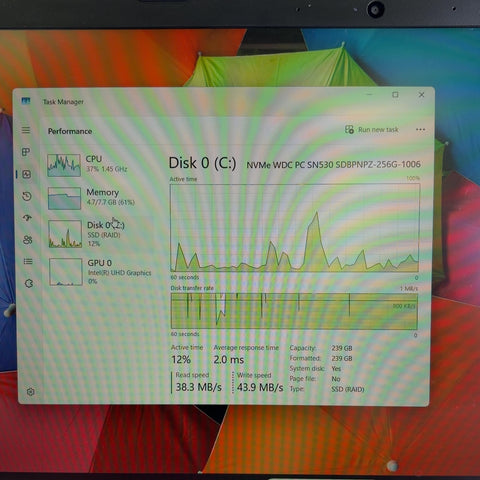Open the hamburger navigation menu
The width and height of the screenshot is (480, 480).
[26, 130]
